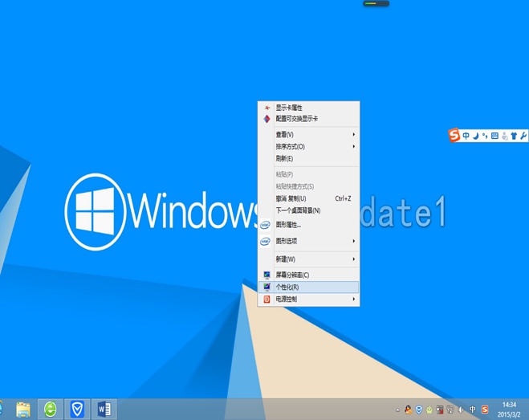Image resolution: width=529 pixels, height=420 pixels.
Task: Click the power plug tray icon
Action: 440,410
